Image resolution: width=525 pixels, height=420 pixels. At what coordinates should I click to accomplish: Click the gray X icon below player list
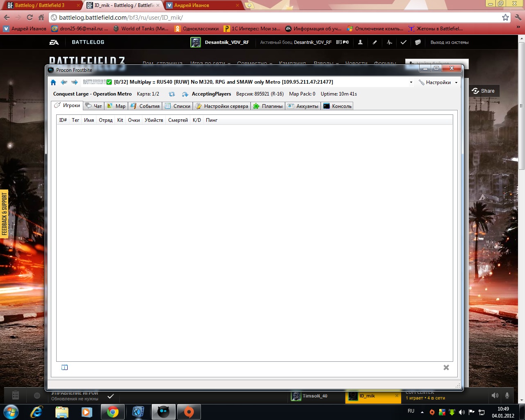[446, 367]
